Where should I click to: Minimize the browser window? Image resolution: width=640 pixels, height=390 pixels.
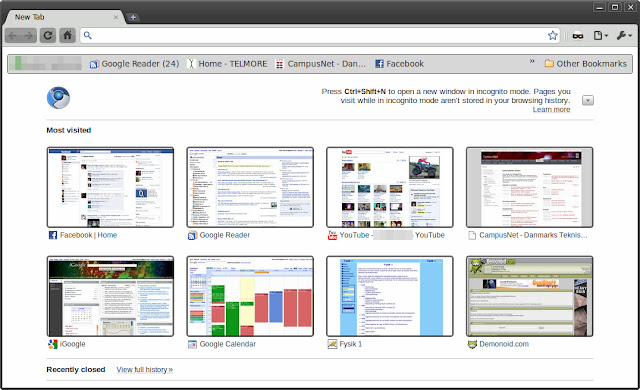(600, 7)
